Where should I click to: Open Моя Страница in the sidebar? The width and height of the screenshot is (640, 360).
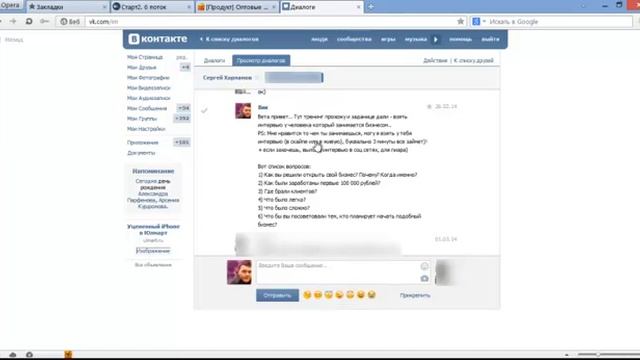(x=145, y=57)
